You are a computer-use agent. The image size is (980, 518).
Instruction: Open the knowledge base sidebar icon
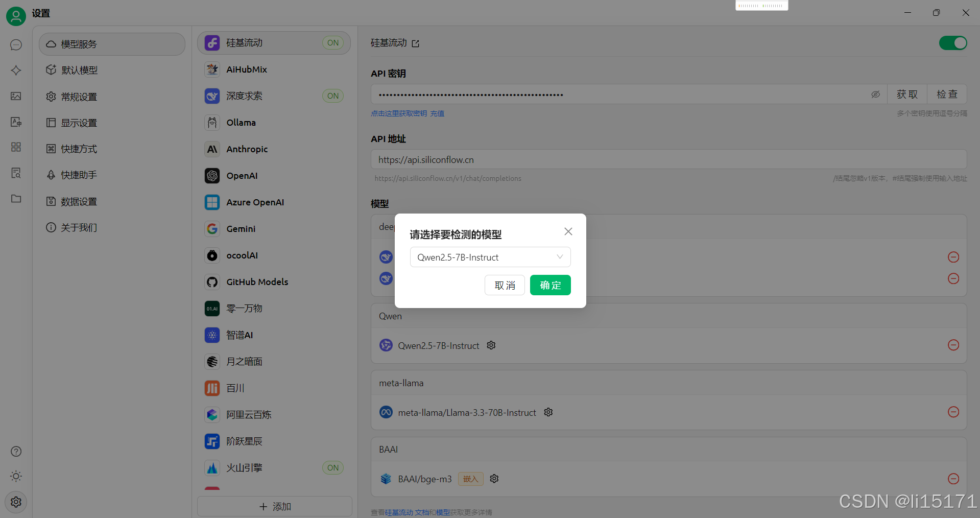tap(16, 173)
